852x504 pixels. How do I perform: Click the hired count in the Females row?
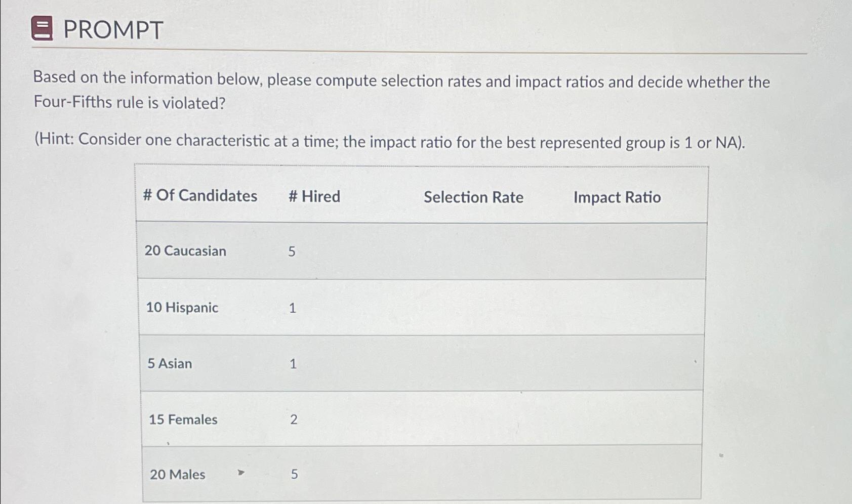click(294, 419)
